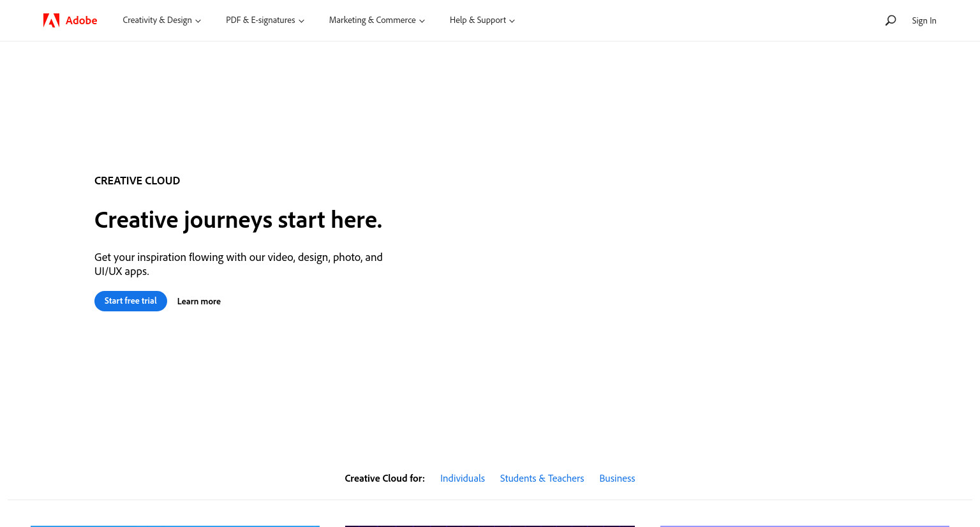Open the Individuals link
Viewport: 980px width, 527px height.
pyautogui.click(x=463, y=479)
